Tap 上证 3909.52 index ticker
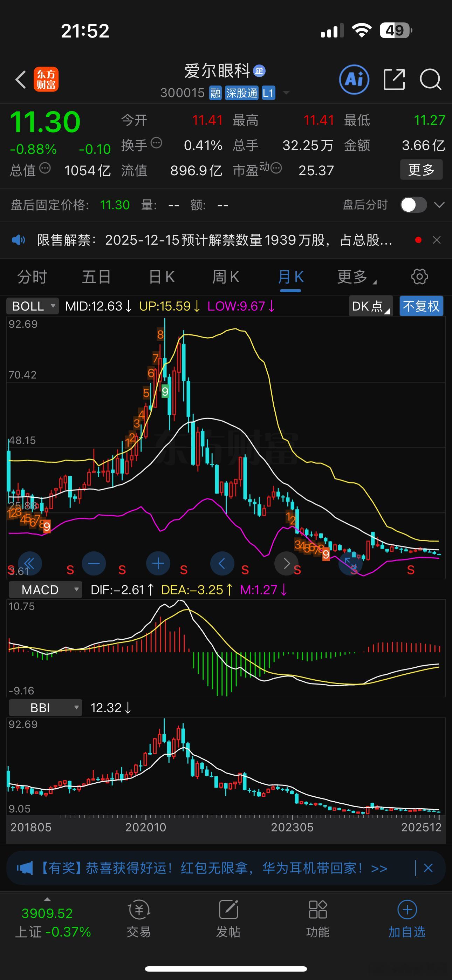 (x=53, y=922)
